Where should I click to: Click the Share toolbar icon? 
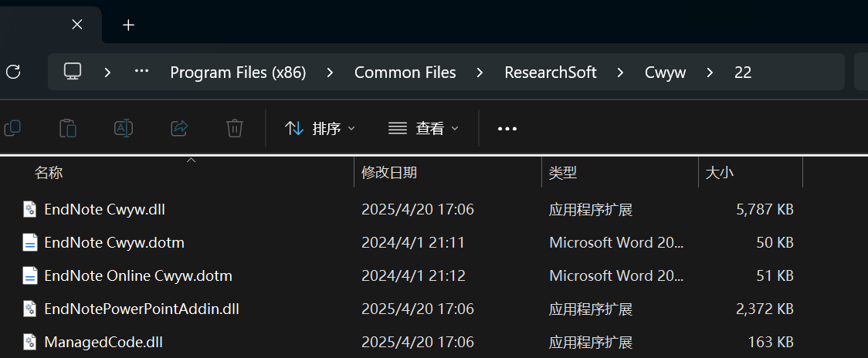179,128
